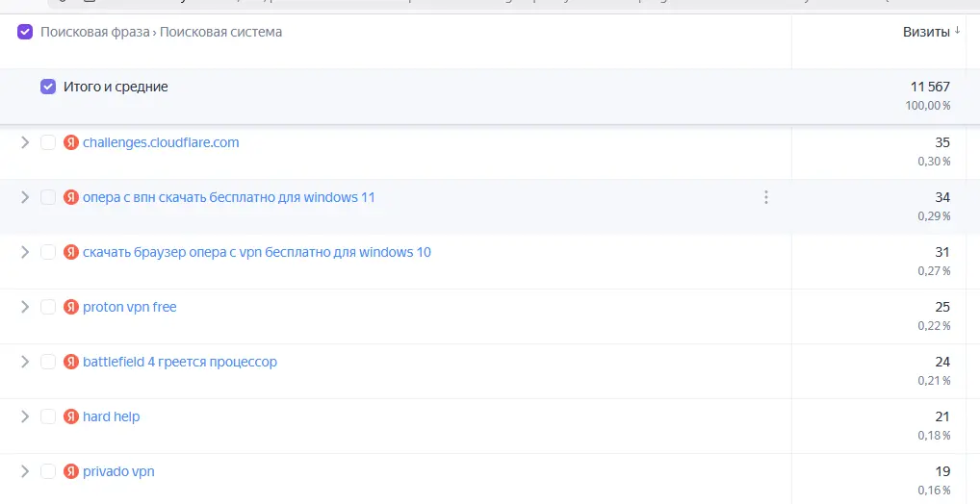Open the proton vpn free phrase
The height and width of the screenshot is (504, 980).
click(129, 307)
